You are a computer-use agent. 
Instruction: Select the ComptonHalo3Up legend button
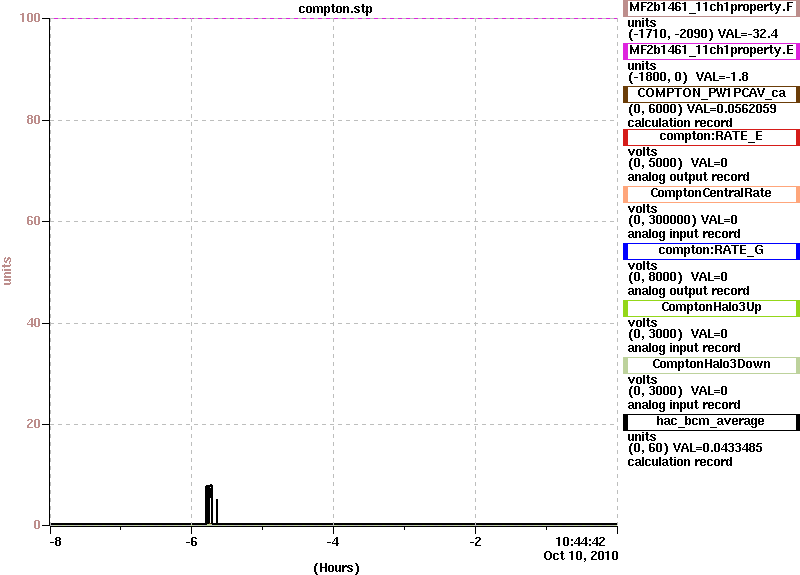(711, 308)
